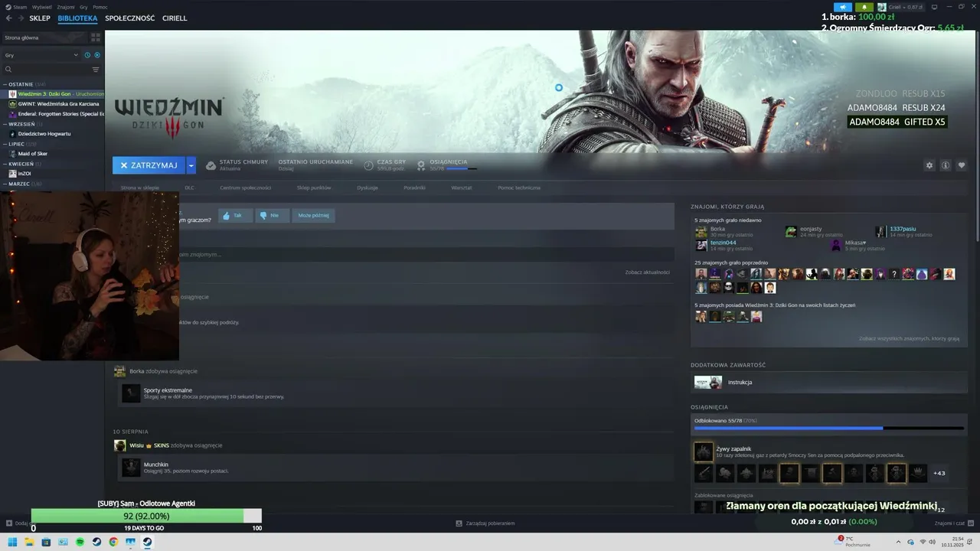Collapse the MARZEC category

(5, 184)
